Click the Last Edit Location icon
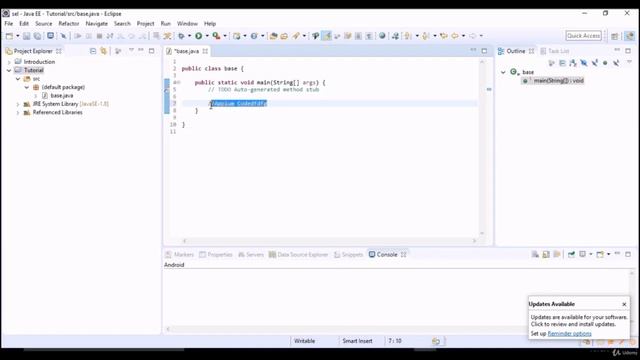 (444, 36)
